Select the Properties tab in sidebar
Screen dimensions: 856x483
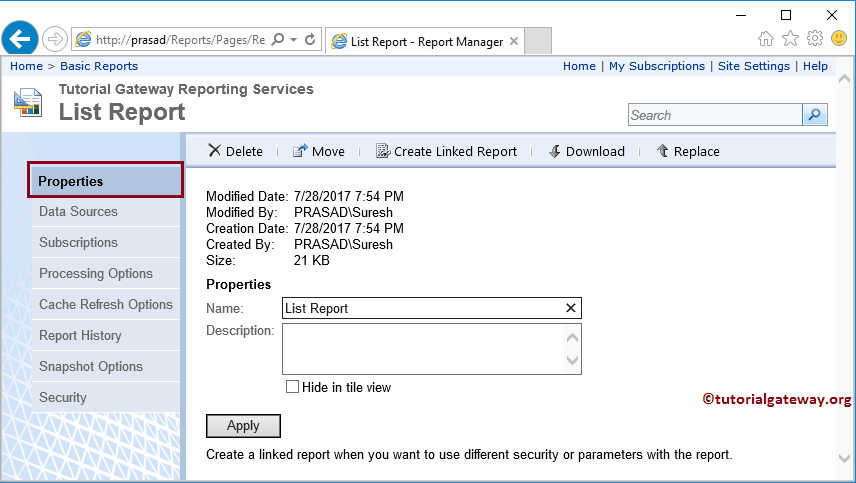pyautogui.click(x=105, y=181)
